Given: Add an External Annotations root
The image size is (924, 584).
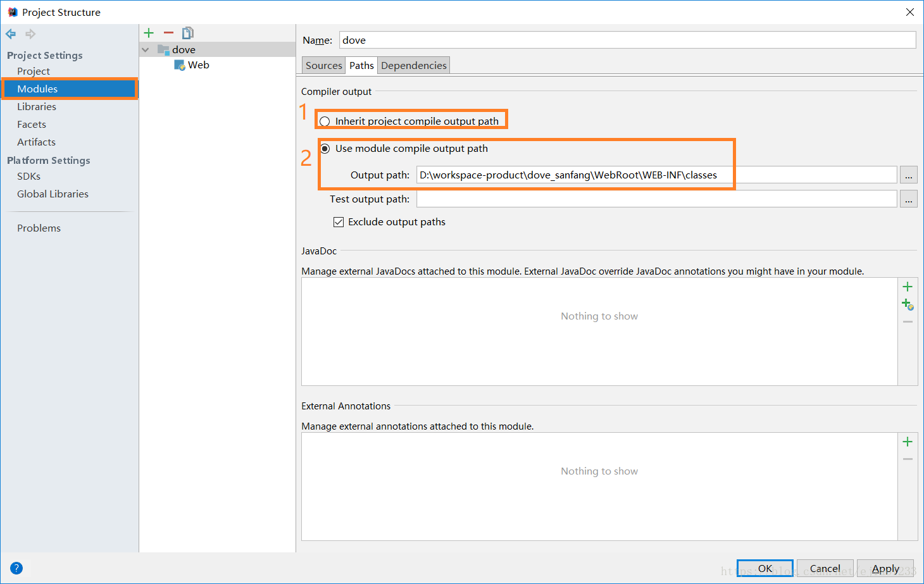Looking at the screenshot, I should pos(908,441).
